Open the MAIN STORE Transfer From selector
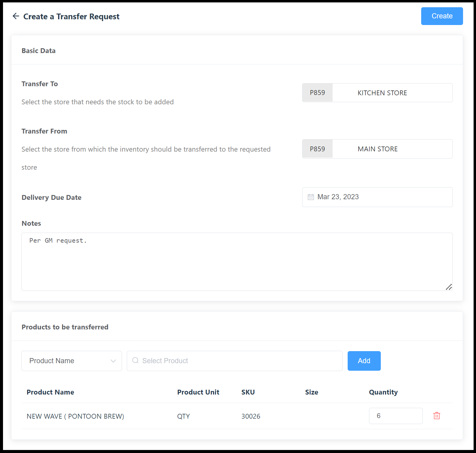This screenshot has height=453, width=476. tap(392, 149)
